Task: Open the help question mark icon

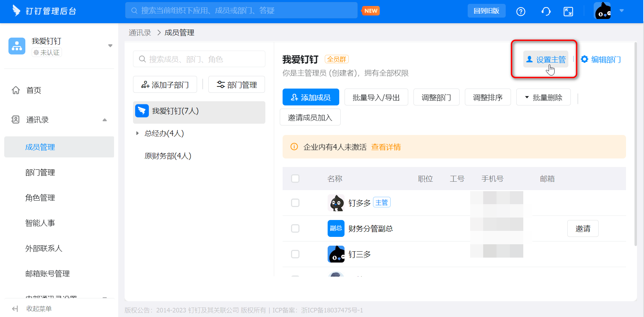Action: pyautogui.click(x=520, y=12)
